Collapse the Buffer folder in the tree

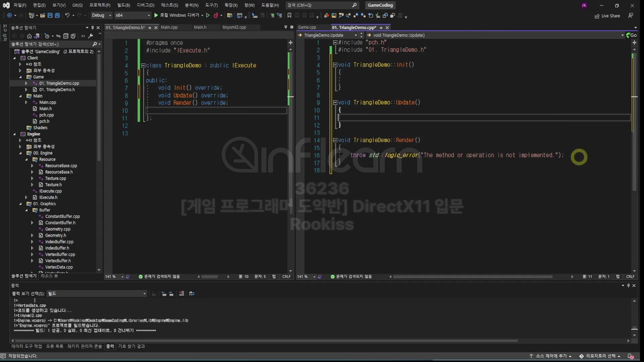coord(27,210)
